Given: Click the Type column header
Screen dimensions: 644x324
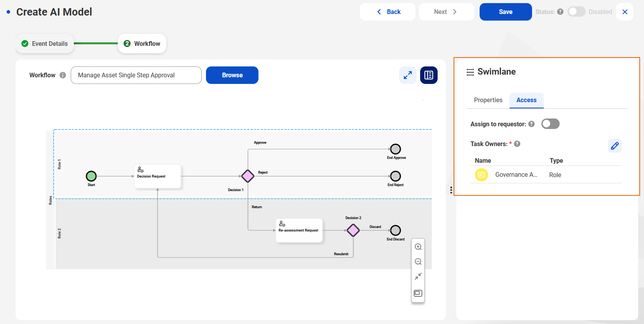Looking at the screenshot, I should pos(556,160).
